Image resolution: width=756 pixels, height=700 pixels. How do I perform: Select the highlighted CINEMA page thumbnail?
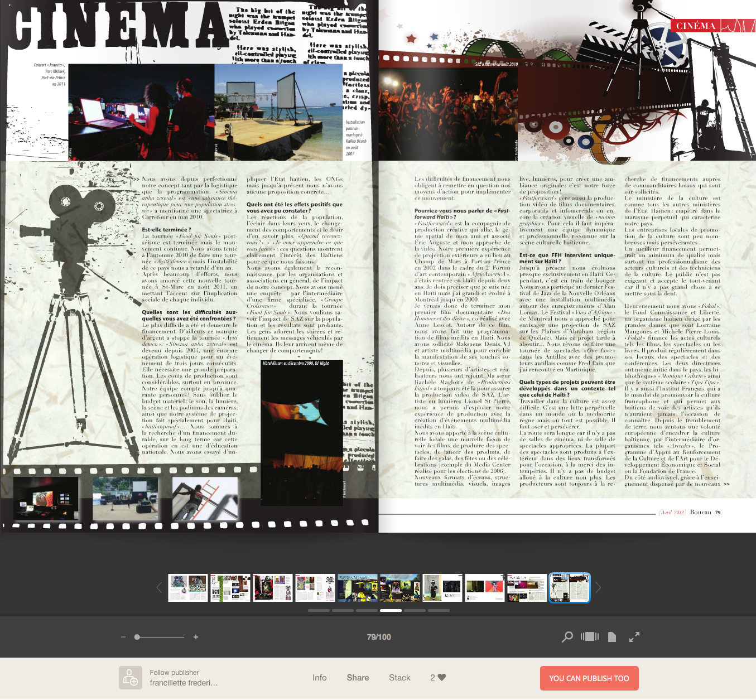click(x=569, y=587)
